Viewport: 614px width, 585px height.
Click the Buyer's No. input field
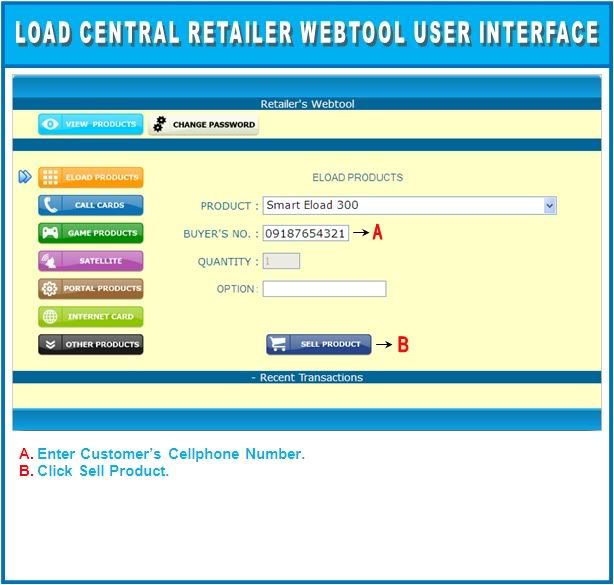coord(305,233)
